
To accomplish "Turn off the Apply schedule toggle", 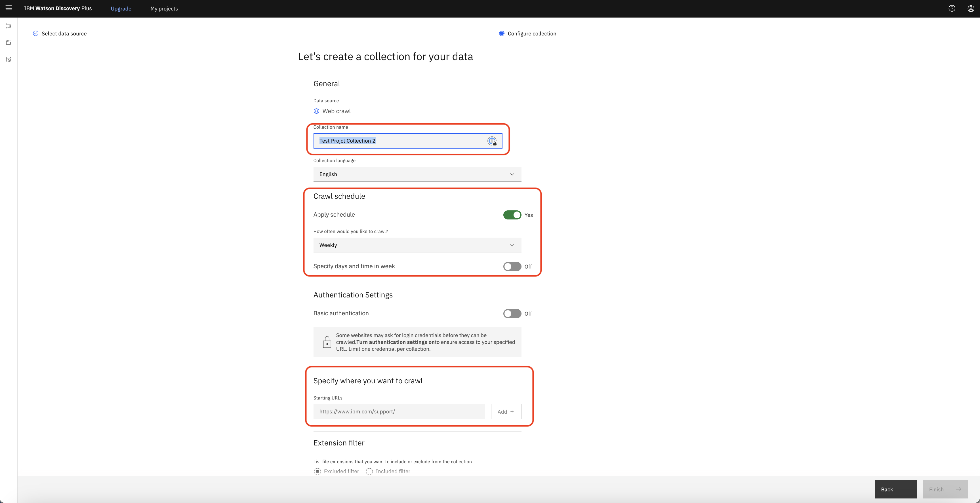I will point(512,215).
